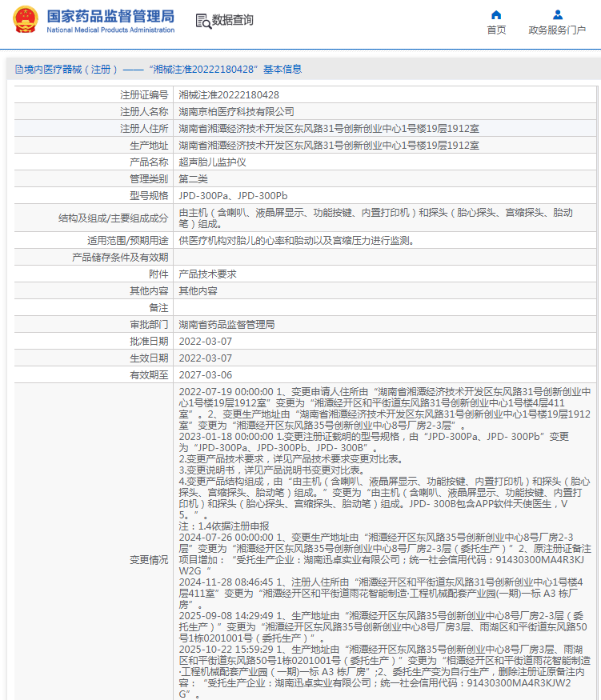
Task: Open the 其他内容 value link
Action: click(x=198, y=290)
